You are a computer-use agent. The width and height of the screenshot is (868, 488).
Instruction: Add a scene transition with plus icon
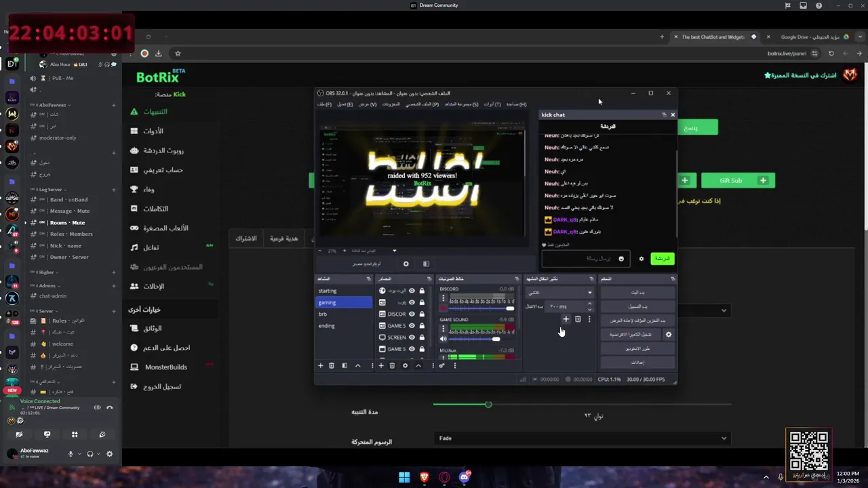tap(566, 319)
